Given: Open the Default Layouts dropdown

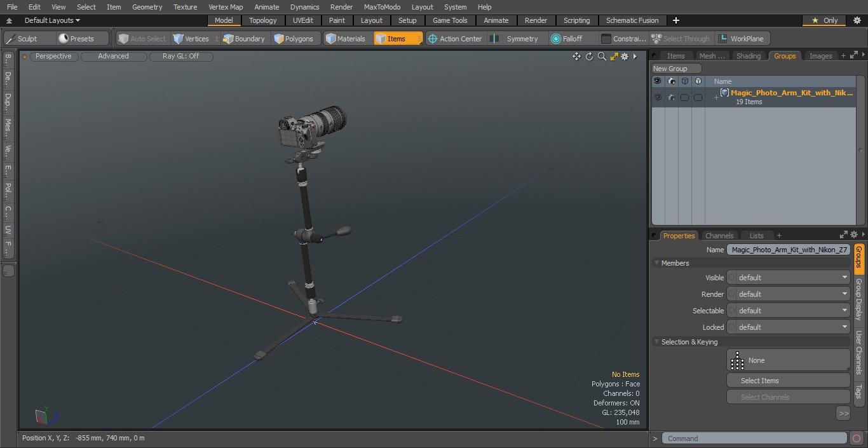Looking at the screenshot, I should [52, 20].
